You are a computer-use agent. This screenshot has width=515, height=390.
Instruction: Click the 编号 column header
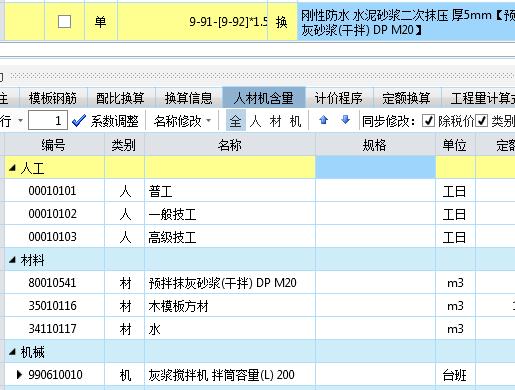(x=54, y=145)
